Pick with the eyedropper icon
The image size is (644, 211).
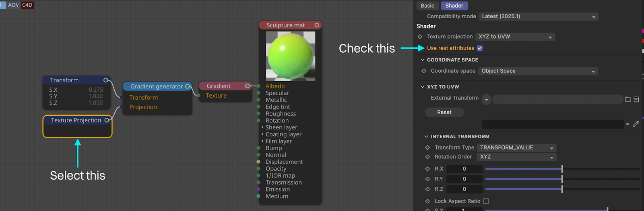[x=636, y=124]
